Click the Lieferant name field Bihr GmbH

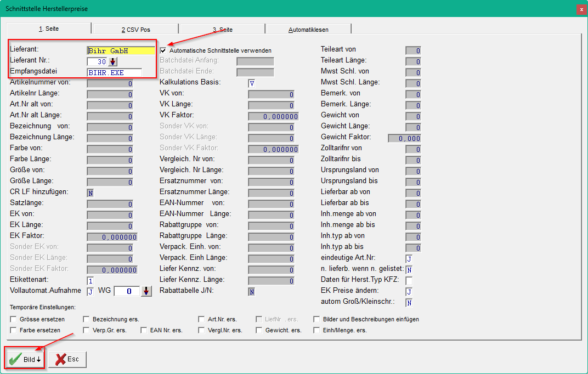pos(121,50)
